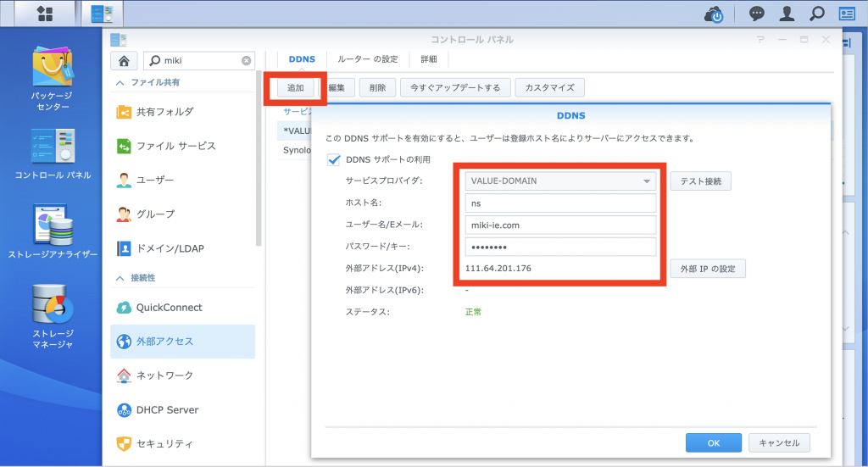Viewport: 868px width, 467px height.
Task: Switch to 詳細 tab
Action: click(430, 59)
